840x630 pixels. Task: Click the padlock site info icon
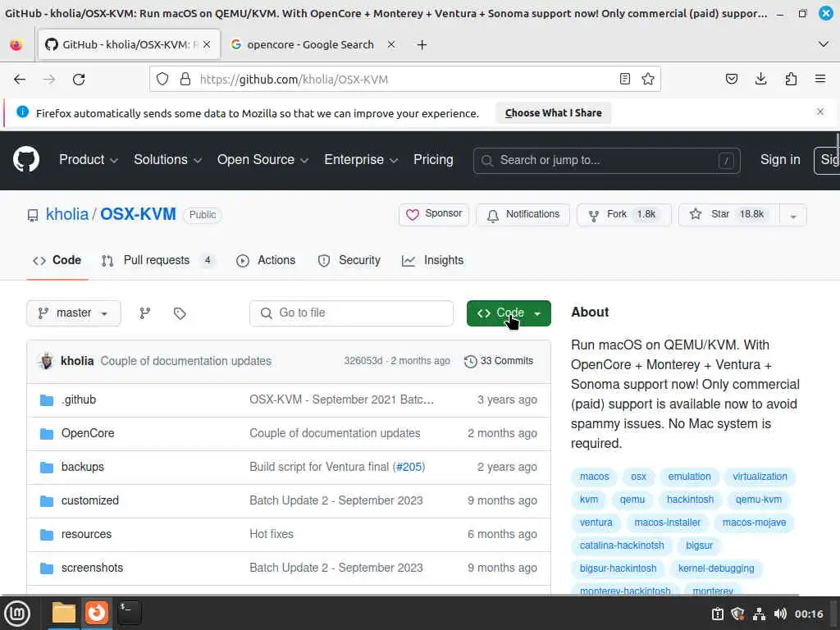point(185,80)
